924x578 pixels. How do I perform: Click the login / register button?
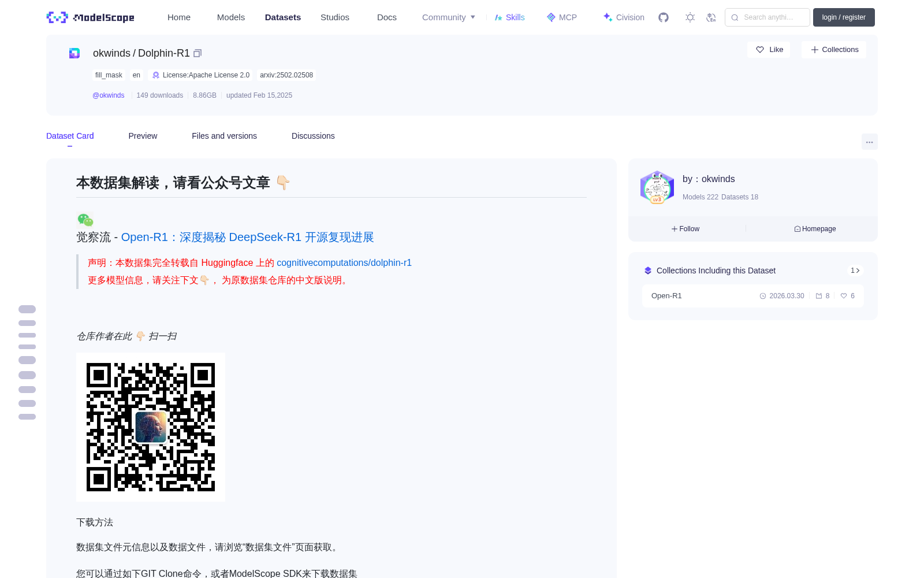tap(844, 17)
